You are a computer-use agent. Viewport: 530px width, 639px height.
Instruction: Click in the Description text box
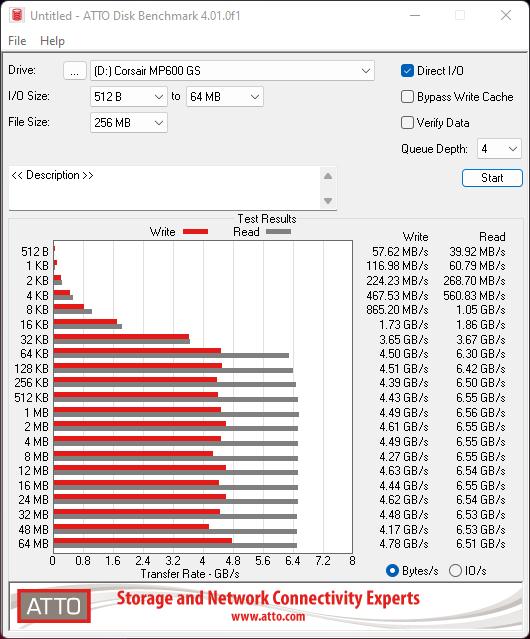click(x=165, y=188)
